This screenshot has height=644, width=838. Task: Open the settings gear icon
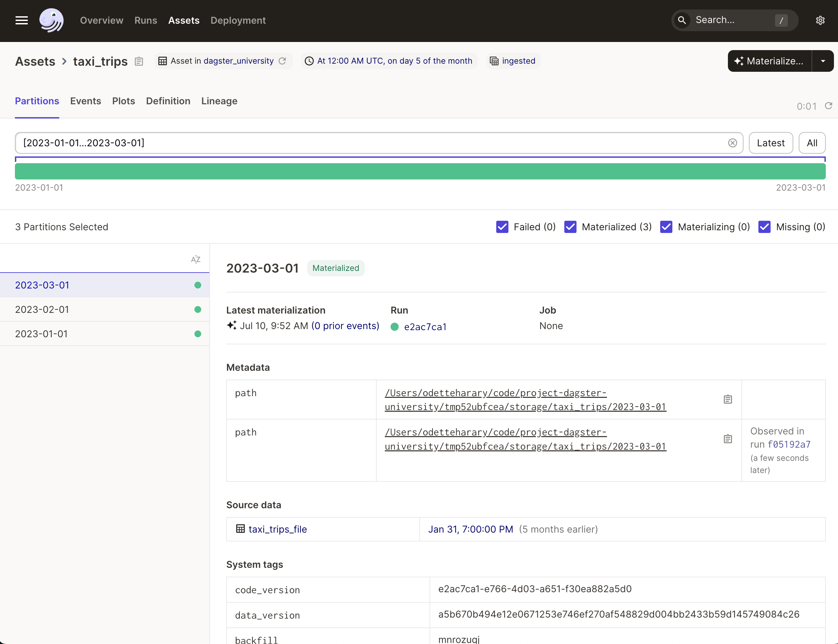[x=820, y=20]
